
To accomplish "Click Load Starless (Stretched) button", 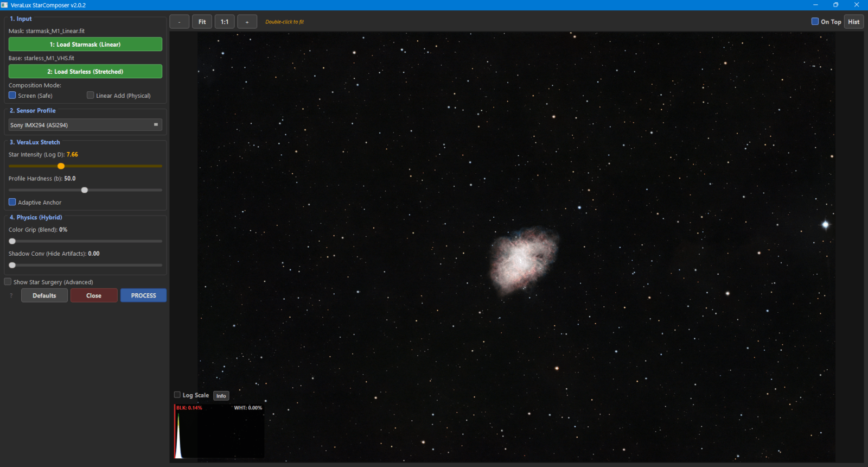I will 85,72.
